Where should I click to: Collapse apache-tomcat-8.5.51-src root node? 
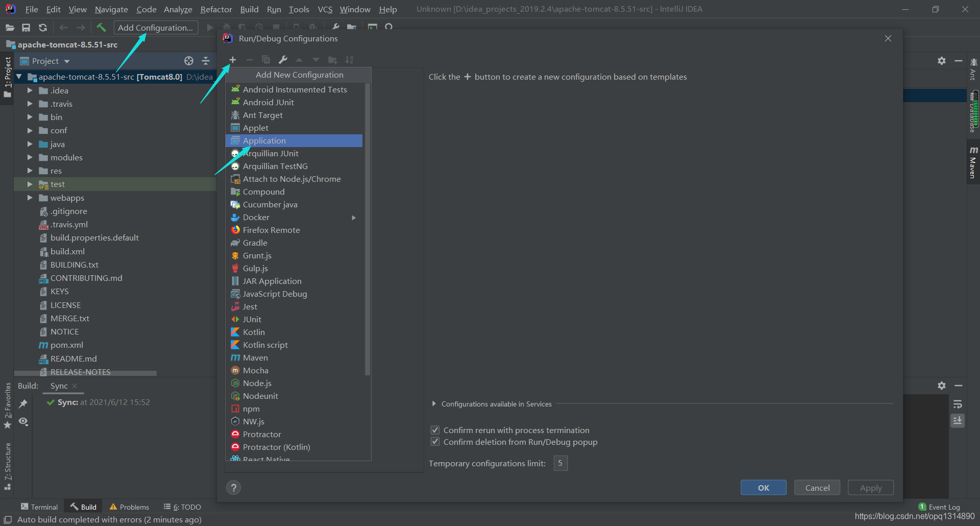(19, 77)
